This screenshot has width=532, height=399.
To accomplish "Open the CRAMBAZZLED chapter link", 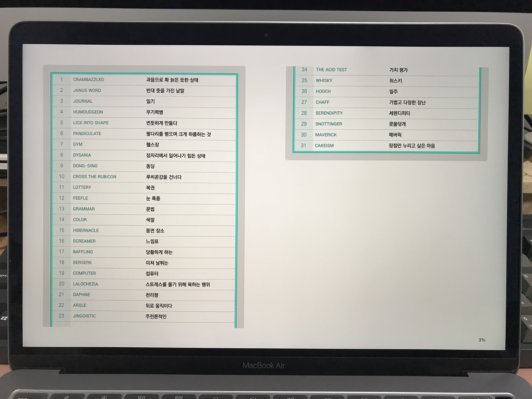I will 89,80.
